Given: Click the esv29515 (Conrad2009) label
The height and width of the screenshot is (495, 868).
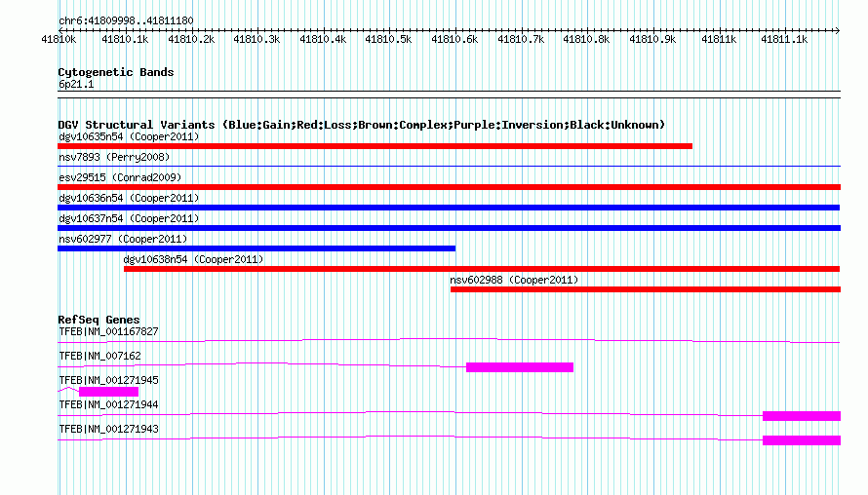Looking at the screenshot, I should coord(120,177).
